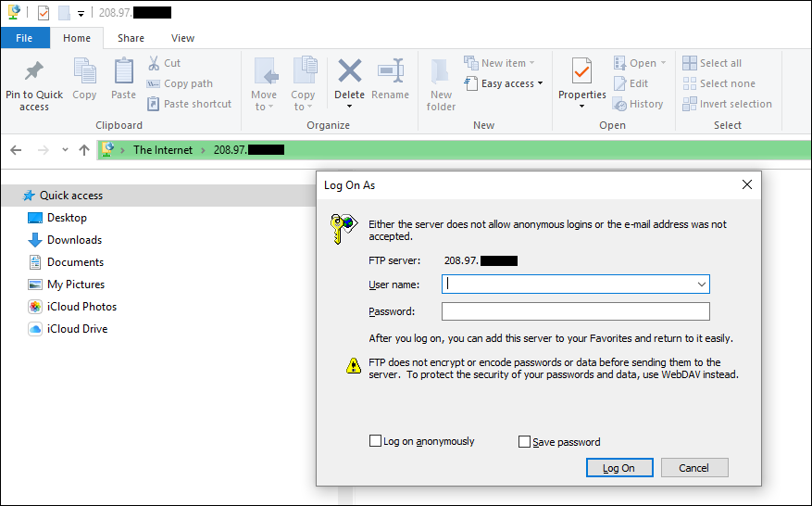Open the File menu tab
The image size is (812, 506).
[24, 38]
